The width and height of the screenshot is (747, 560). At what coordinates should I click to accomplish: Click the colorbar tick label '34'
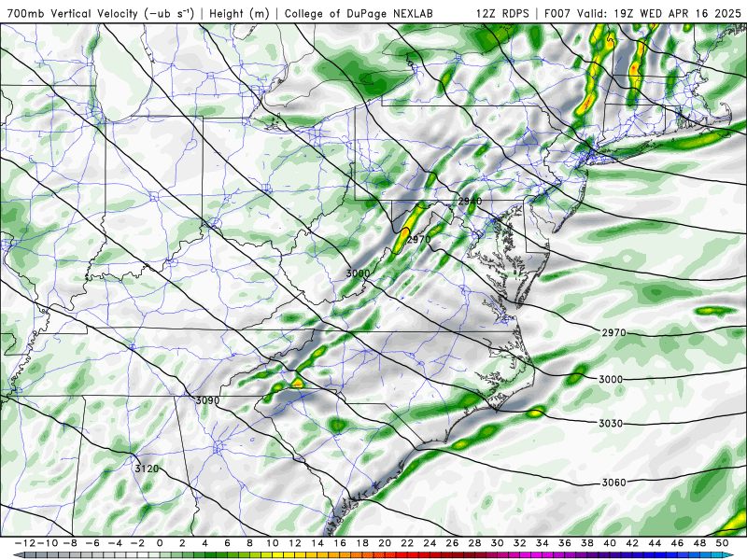pyautogui.click(x=543, y=543)
